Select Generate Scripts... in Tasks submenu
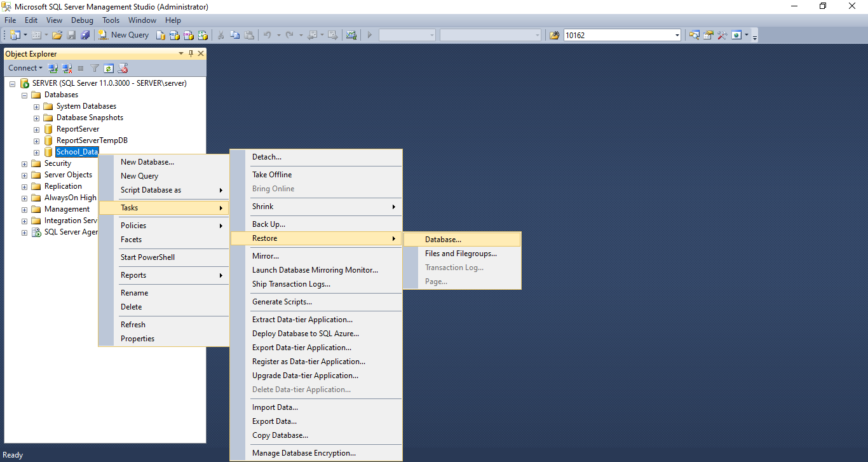This screenshot has height=462, width=868. (x=316, y=302)
